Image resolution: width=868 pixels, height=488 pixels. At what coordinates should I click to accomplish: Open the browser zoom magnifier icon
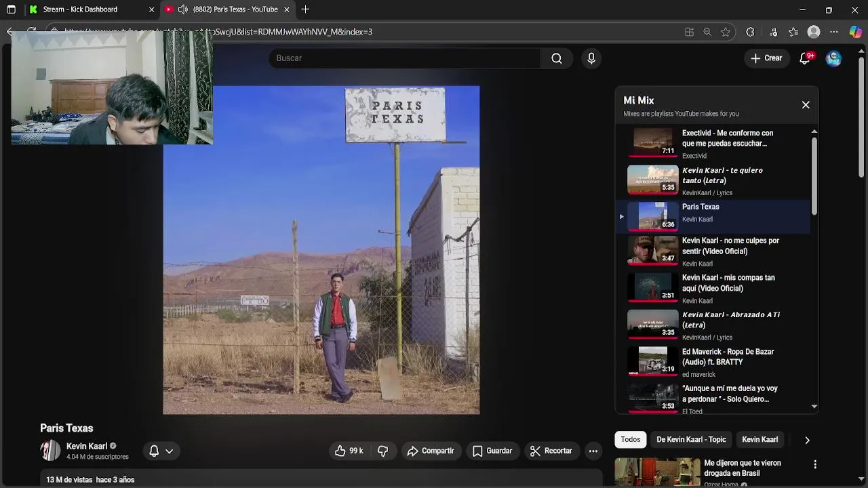[x=707, y=32]
